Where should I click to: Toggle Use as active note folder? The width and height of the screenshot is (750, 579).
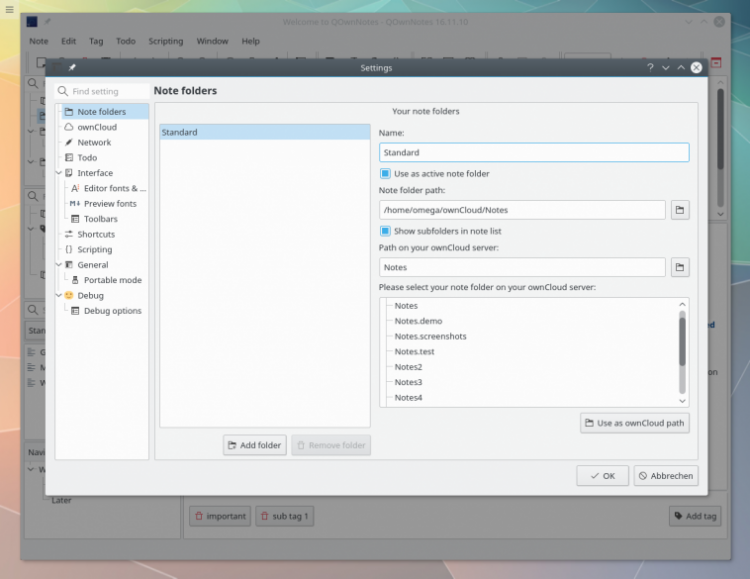(385, 174)
